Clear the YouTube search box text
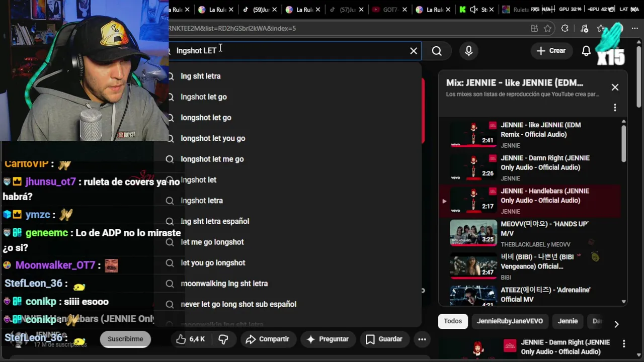 pos(414,51)
